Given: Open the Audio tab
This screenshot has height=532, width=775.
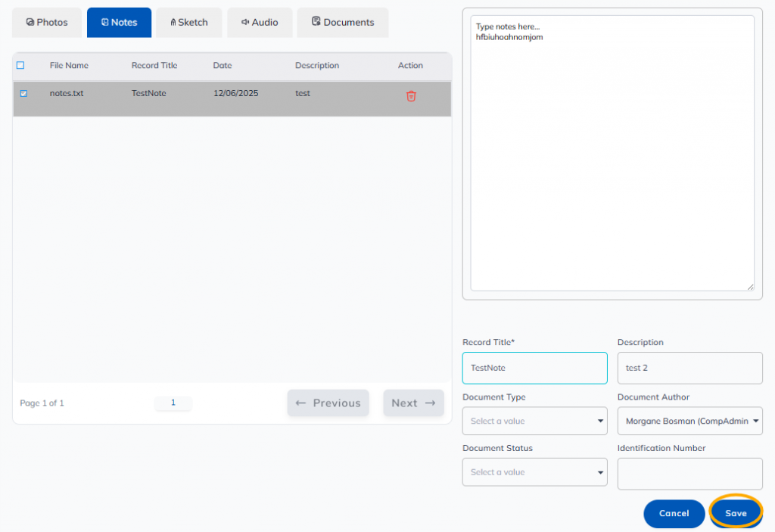Looking at the screenshot, I should [x=260, y=23].
